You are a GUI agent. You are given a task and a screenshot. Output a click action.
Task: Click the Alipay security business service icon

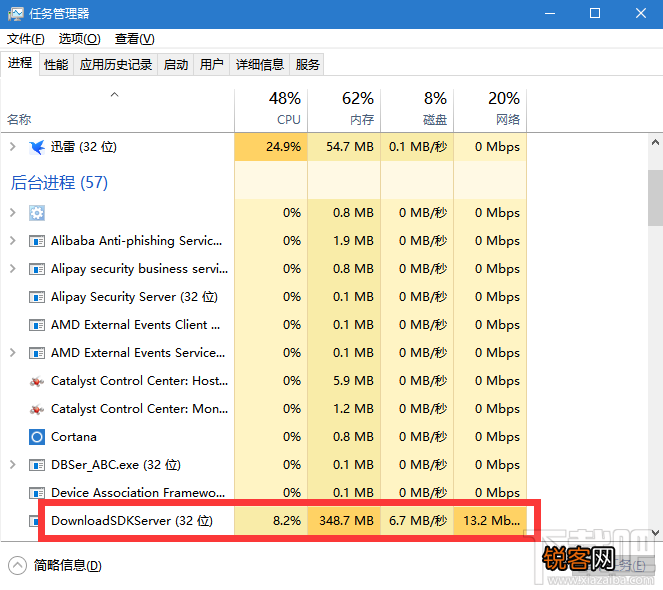pos(37,269)
